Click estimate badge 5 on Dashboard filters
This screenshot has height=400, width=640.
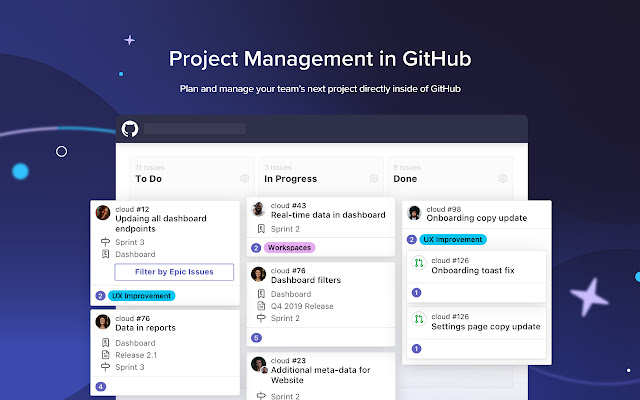click(x=256, y=338)
